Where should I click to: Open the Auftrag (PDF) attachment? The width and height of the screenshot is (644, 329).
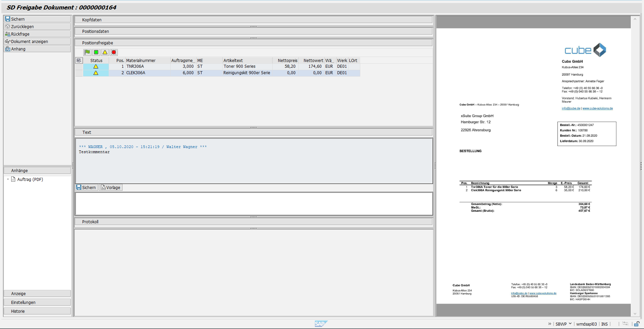(x=30, y=179)
